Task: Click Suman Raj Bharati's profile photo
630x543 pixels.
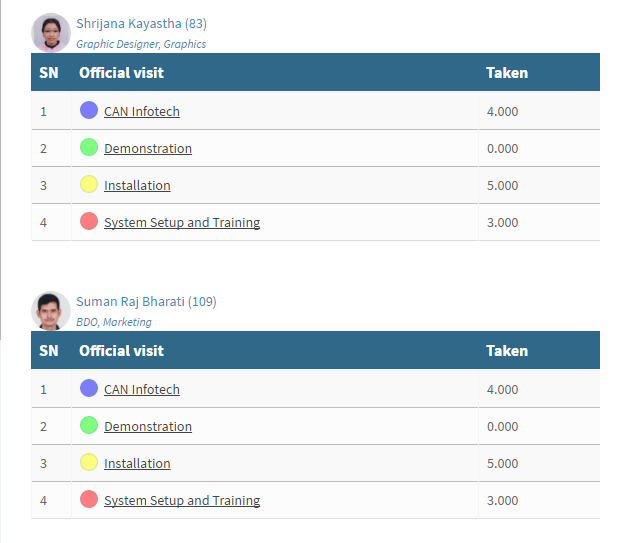Action: 51,311
